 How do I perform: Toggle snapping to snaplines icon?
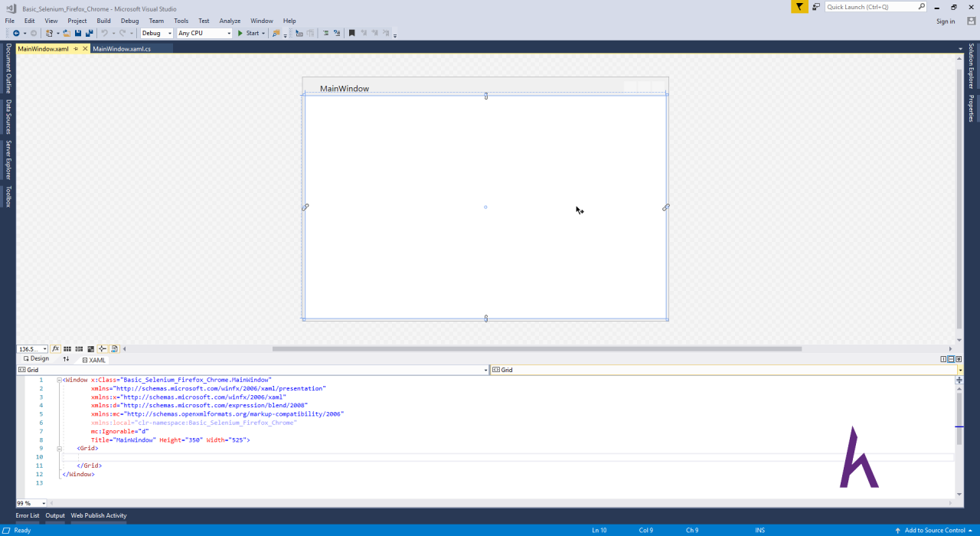click(103, 348)
